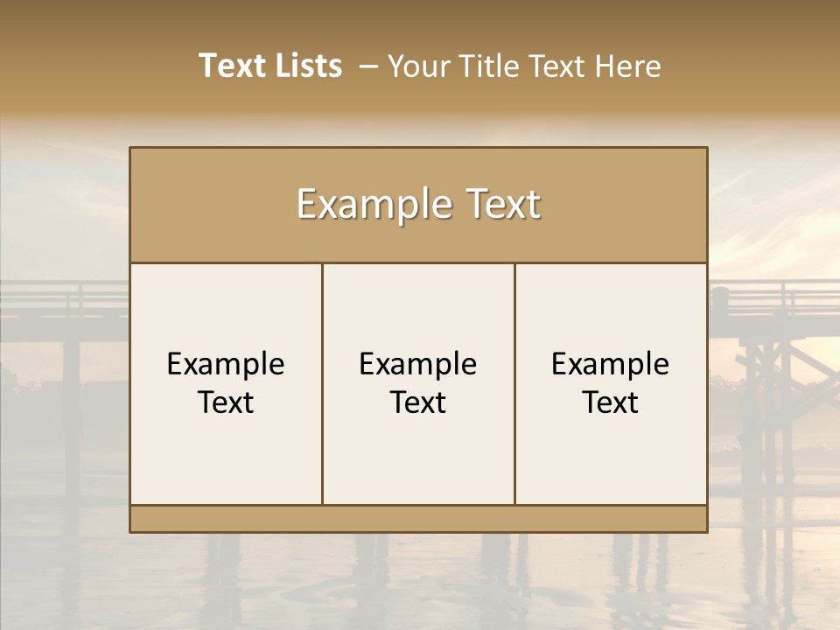The height and width of the screenshot is (630, 840).
Task: Click the middle cell's "Example Text" label
Action: [x=418, y=383]
